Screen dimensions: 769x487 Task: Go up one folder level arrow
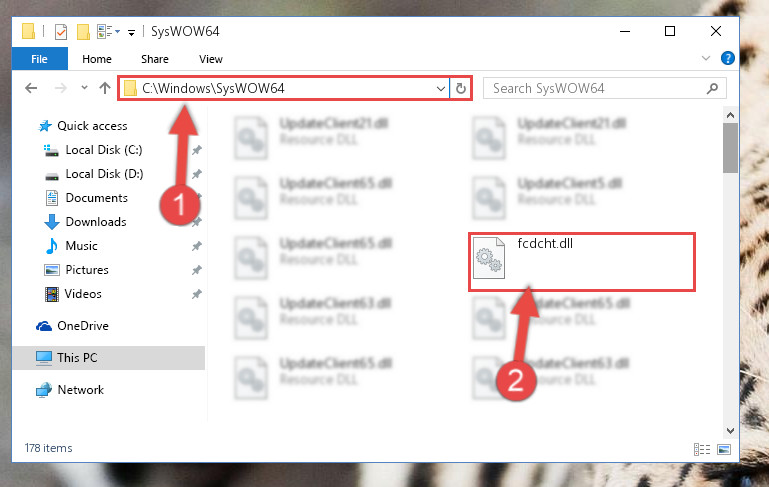tap(104, 88)
